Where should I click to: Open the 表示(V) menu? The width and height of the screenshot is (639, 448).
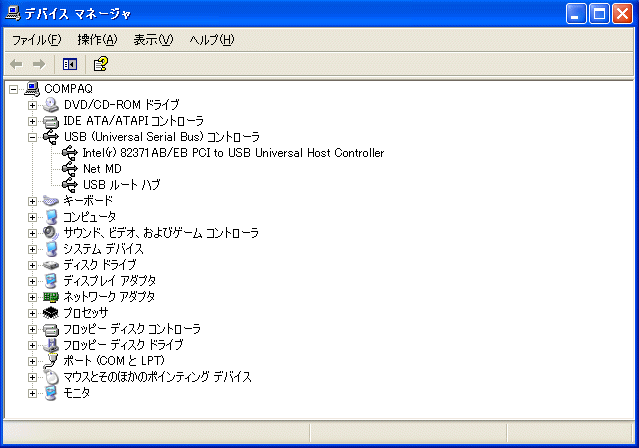coord(153,40)
